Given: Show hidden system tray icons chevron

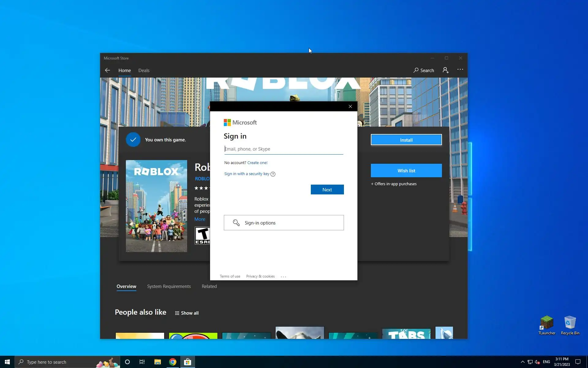Looking at the screenshot, I should [522, 362].
